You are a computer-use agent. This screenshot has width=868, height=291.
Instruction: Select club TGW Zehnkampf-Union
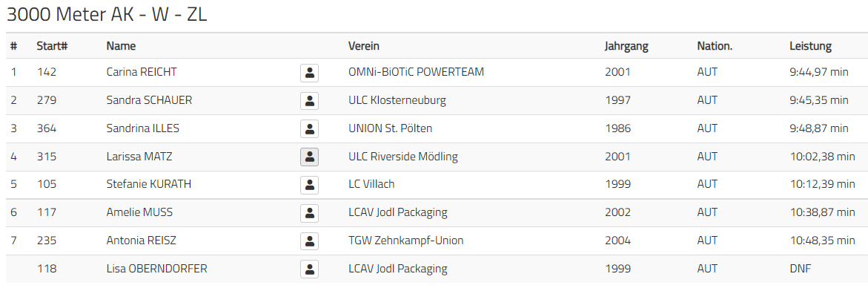(405, 241)
